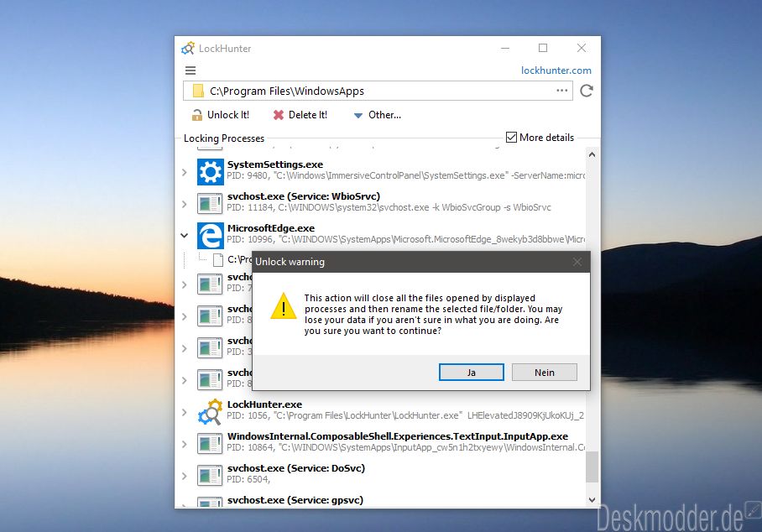This screenshot has height=532, width=762.
Task: Open the lockhunter.com link
Action: coord(556,70)
